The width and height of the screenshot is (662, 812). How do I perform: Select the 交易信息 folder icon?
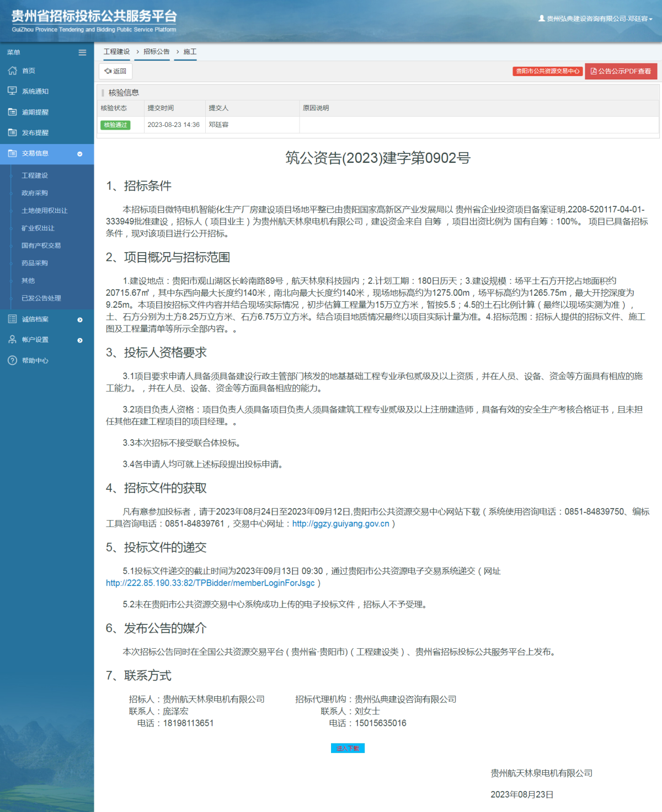click(x=12, y=154)
